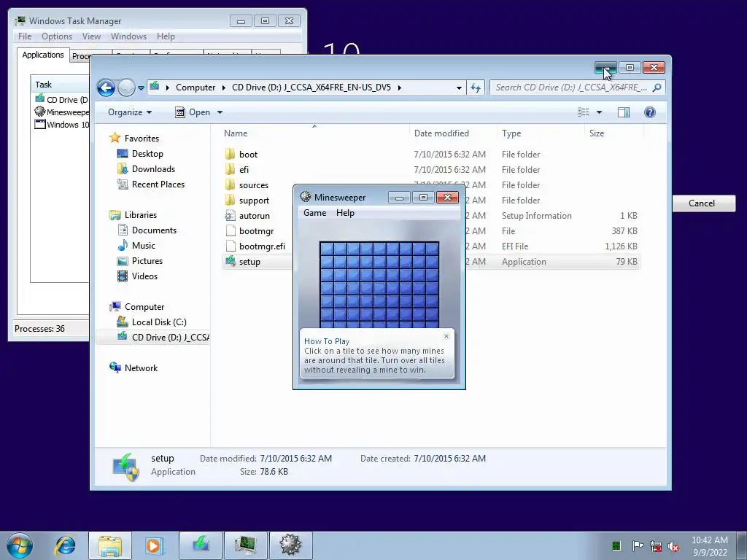Open Windows Media Player taskbar icon
This screenshot has width=747, height=560.
(155, 545)
